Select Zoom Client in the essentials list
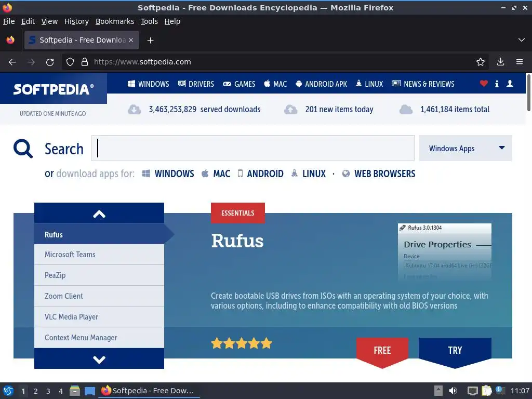Screen dimensions: 532x399 coord(99,296)
